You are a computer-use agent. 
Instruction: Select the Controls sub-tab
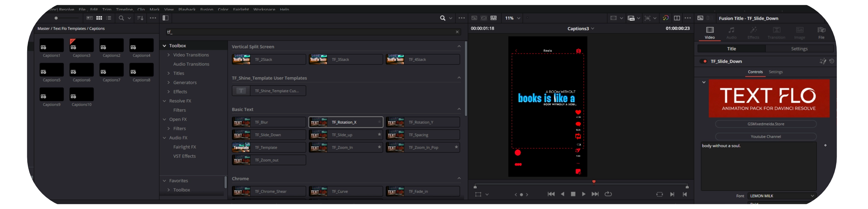pyautogui.click(x=755, y=72)
